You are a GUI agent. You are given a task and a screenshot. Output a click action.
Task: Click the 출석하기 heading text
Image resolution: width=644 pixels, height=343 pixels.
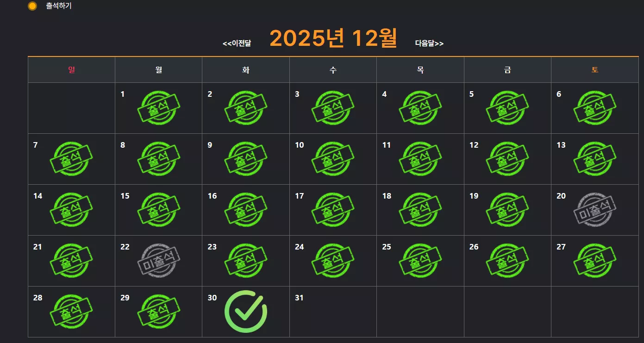coord(59,6)
